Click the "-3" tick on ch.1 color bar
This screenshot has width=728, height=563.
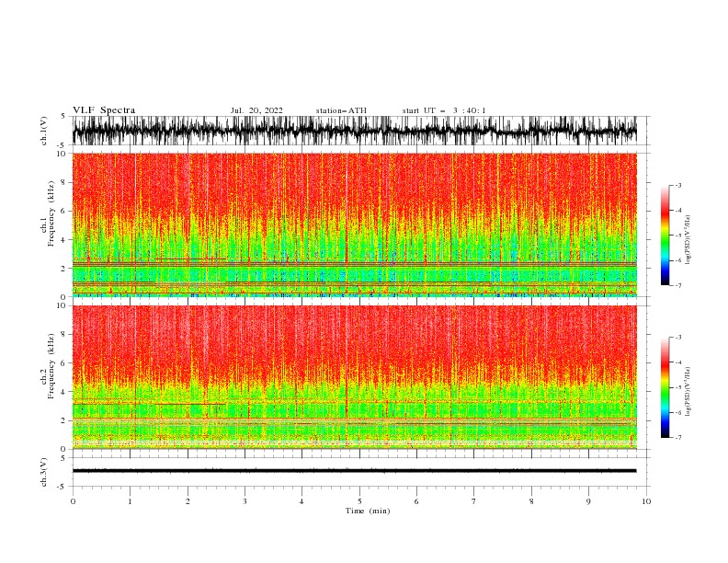[677, 185]
